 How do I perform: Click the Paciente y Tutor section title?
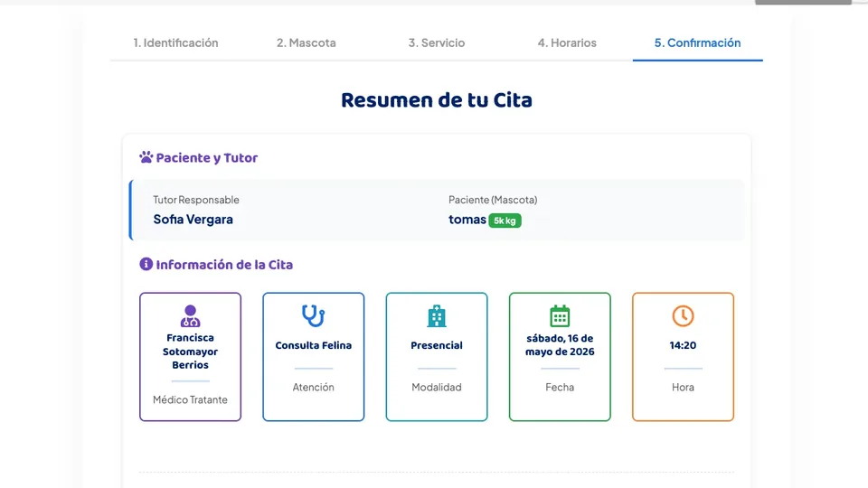point(207,157)
